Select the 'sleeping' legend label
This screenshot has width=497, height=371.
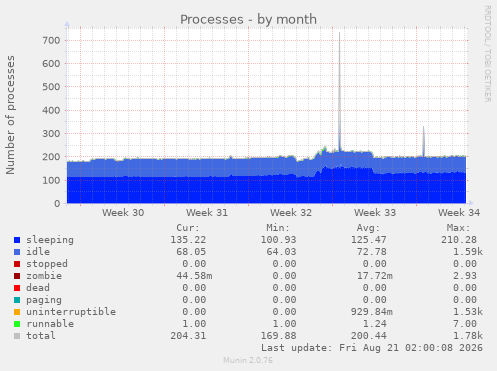(50, 240)
